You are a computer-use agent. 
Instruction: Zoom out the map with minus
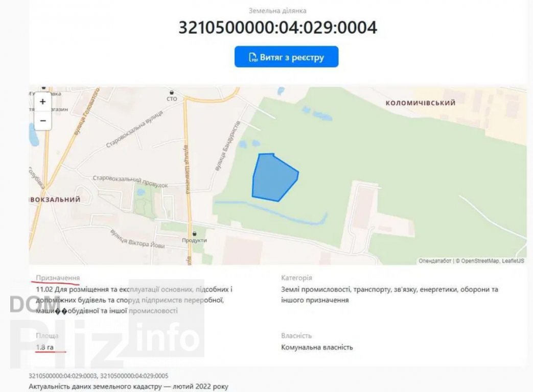point(43,121)
